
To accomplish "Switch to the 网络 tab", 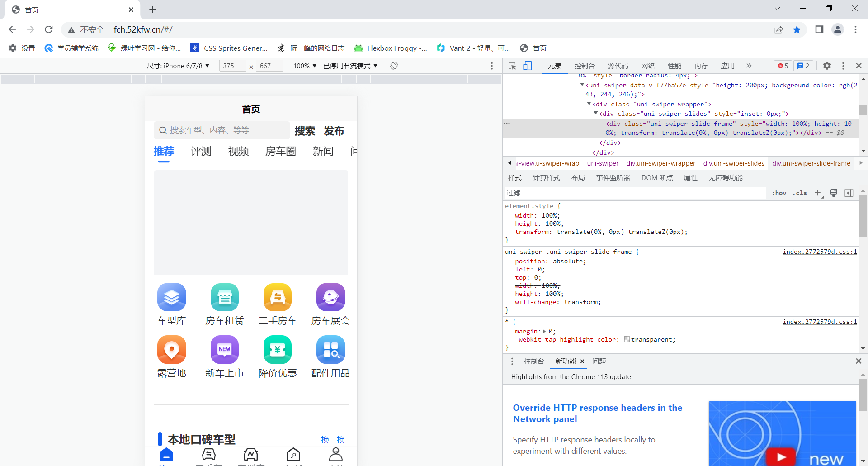I will [x=648, y=66].
